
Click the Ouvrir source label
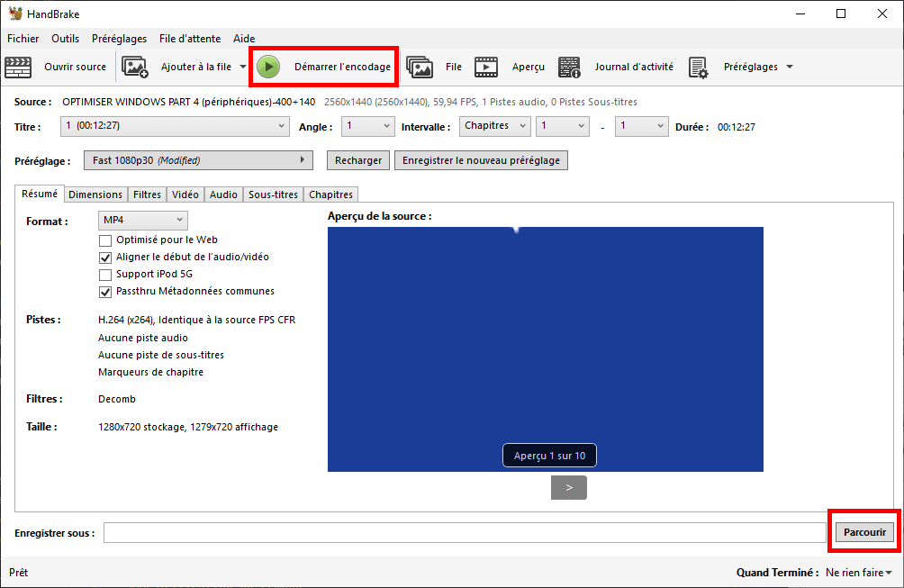(75, 67)
